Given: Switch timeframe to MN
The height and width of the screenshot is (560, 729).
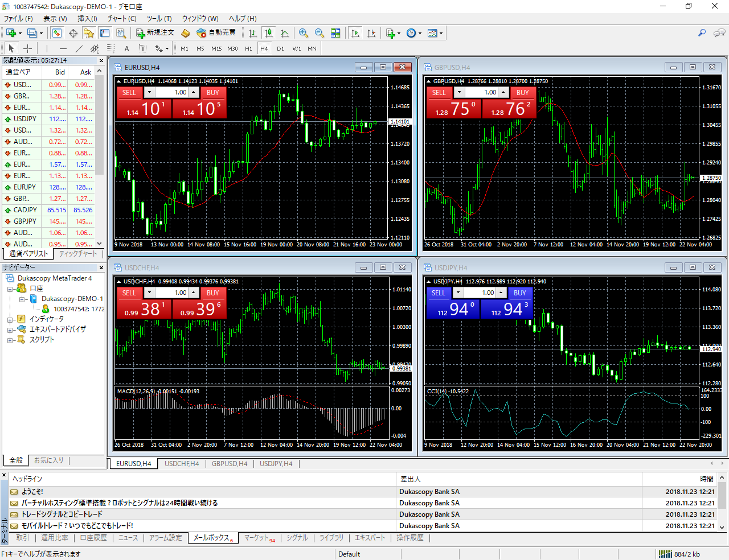Looking at the screenshot, I should click(x=312, y=48).
